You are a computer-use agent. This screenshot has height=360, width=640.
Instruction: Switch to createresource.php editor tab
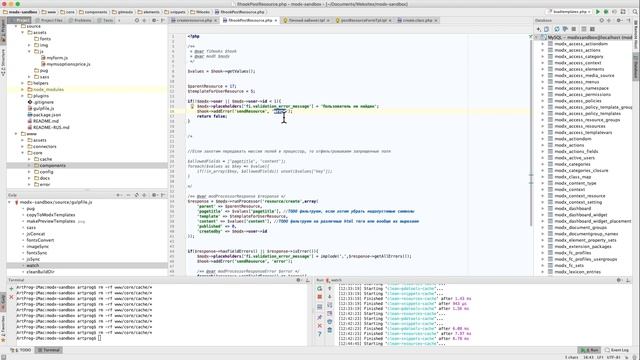(194, 20)
